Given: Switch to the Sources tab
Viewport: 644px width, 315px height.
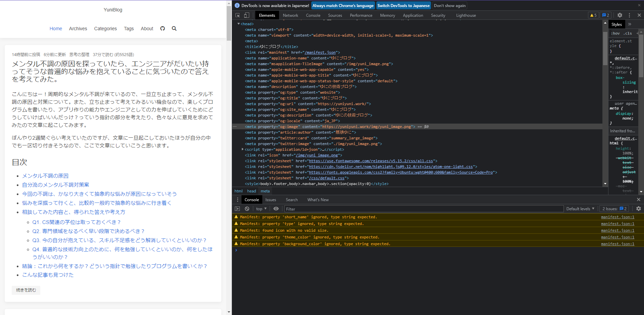Looking at the screenshot, I should [x=335, y=15].
